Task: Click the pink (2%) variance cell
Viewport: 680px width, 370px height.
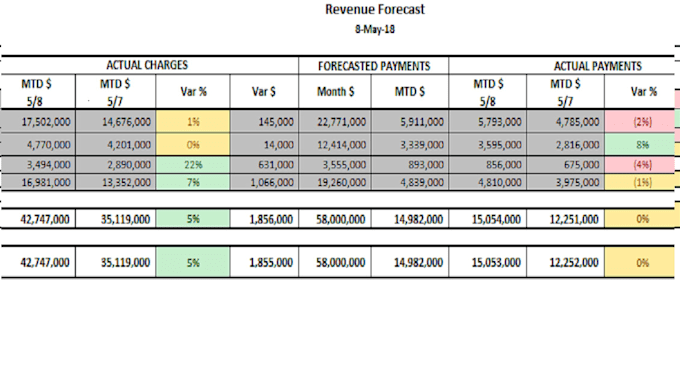Action: [x=640, y=122]
